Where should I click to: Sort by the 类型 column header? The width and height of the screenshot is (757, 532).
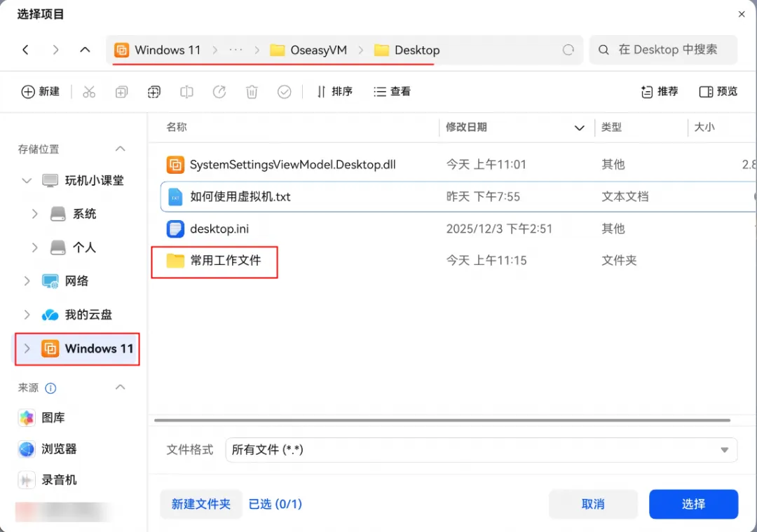pyautogui.click(x=611, y=128)
